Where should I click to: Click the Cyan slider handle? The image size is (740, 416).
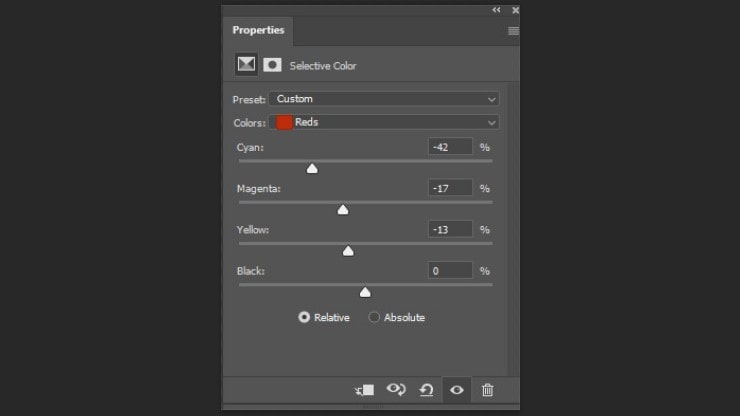pos(312,169)
